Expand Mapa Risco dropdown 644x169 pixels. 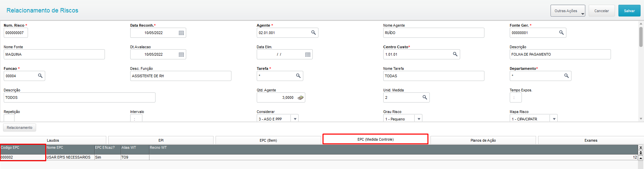[554, 119]
